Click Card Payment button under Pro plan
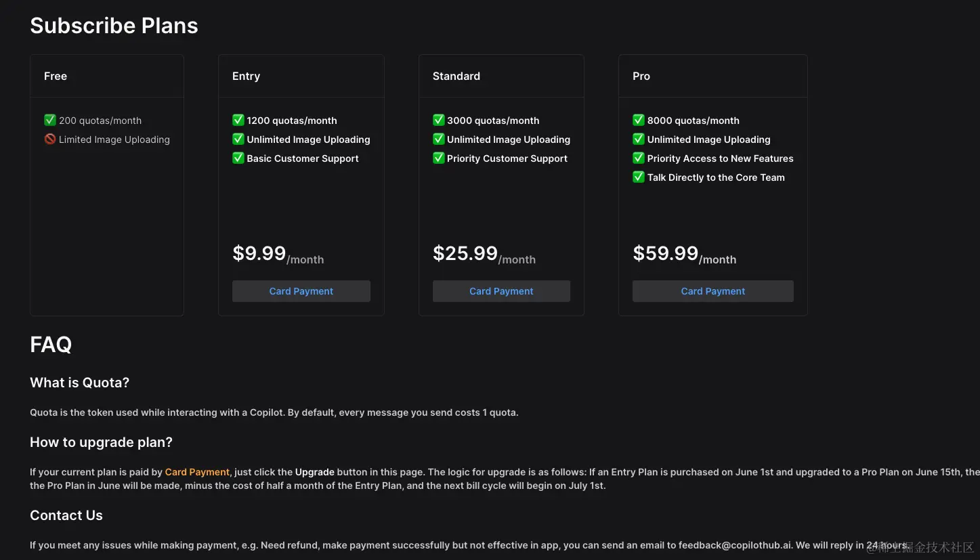Screen dimensions: 980x560 pyautogui.click(x=712, y=291)
